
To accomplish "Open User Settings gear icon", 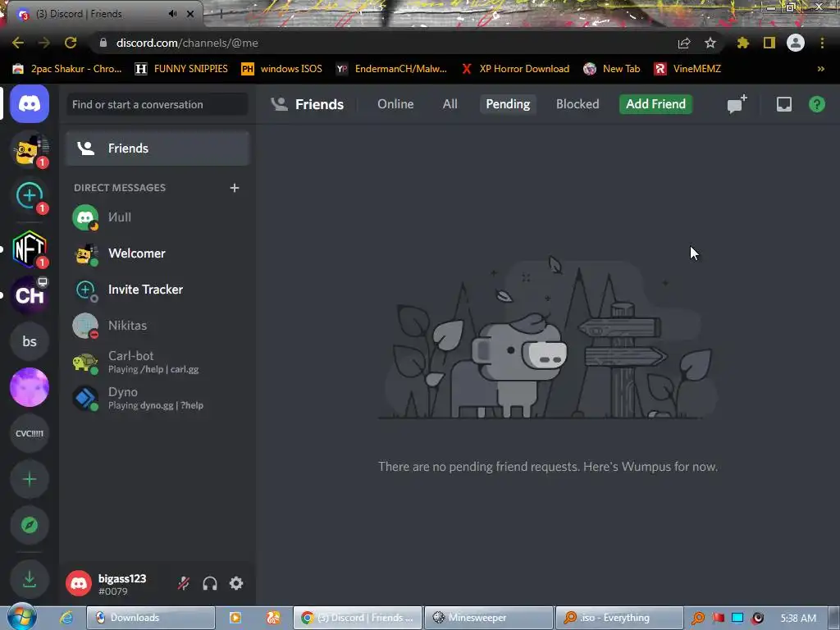I will coord(236,583).
